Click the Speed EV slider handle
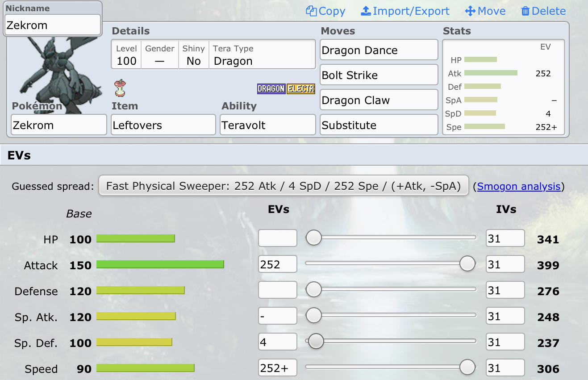The image size is (588, 380). pos(467,367)
